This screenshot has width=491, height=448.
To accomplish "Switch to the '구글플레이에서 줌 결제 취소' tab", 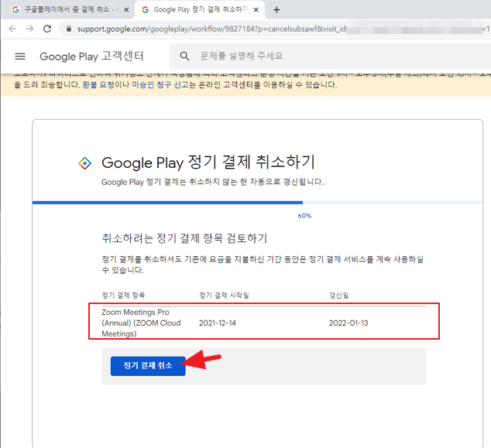I will coord(67,10).
